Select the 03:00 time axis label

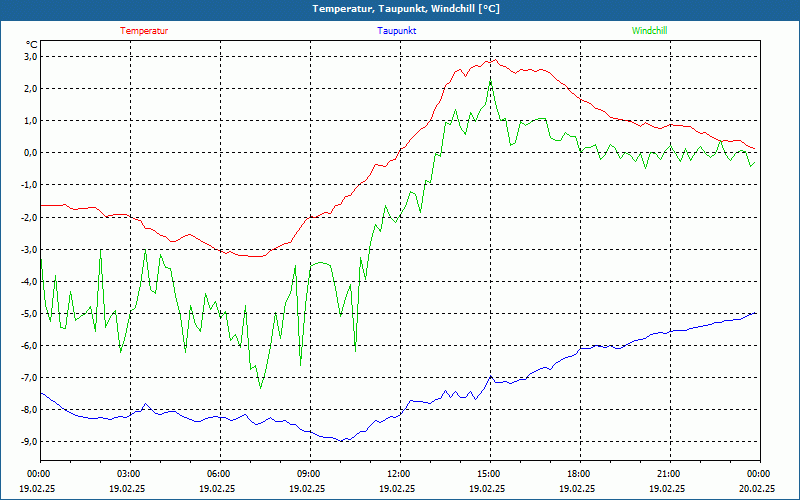click(129, 473)
